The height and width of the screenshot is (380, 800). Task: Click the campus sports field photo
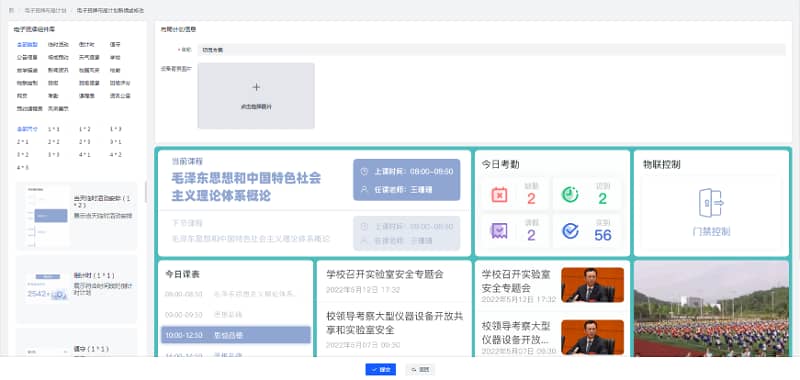pyautogui.click(x=711, y=310)
